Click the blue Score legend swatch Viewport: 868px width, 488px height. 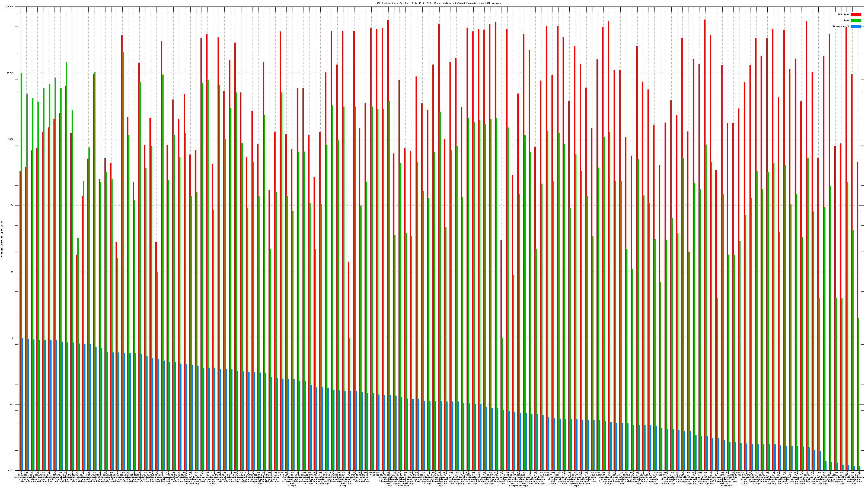click(x=856, y=26)
